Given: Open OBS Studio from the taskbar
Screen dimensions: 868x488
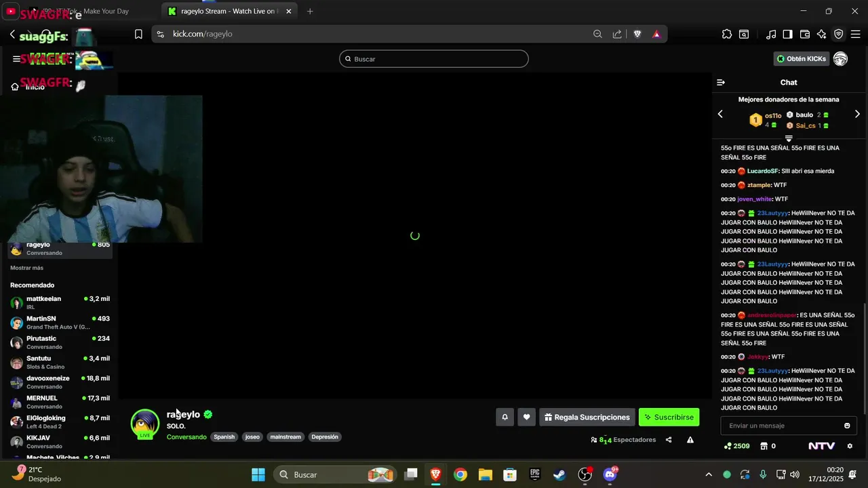Looking at the screenshot, I should click(x=585, y=474).
